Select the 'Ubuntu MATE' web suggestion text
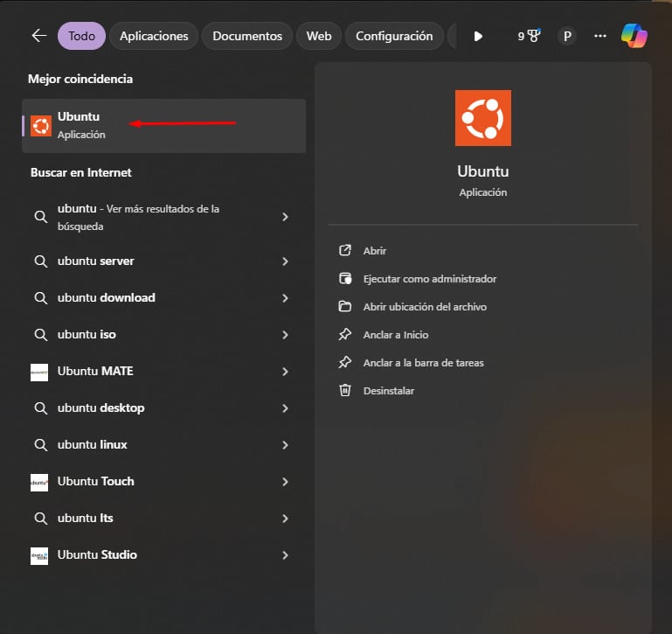Screen dimensions: 672x634 (x=95, y=371)
